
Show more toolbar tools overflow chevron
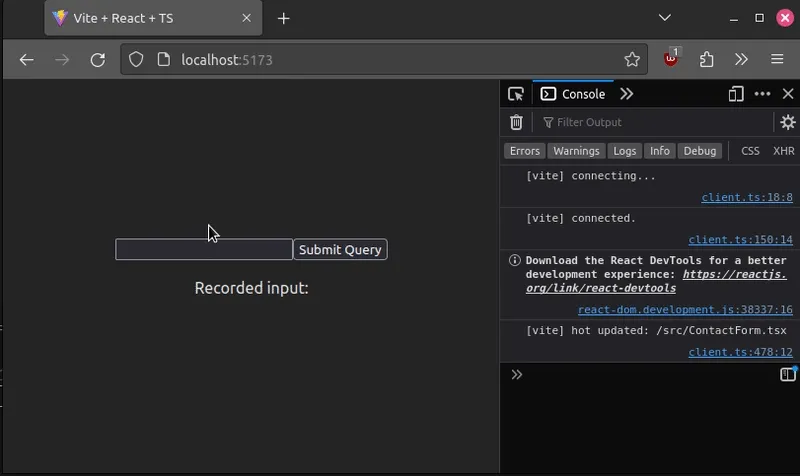tap(741, 60)
